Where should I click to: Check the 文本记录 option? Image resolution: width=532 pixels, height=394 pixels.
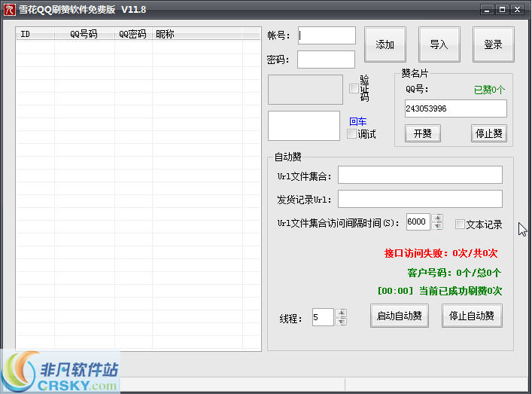click(460, 224)
